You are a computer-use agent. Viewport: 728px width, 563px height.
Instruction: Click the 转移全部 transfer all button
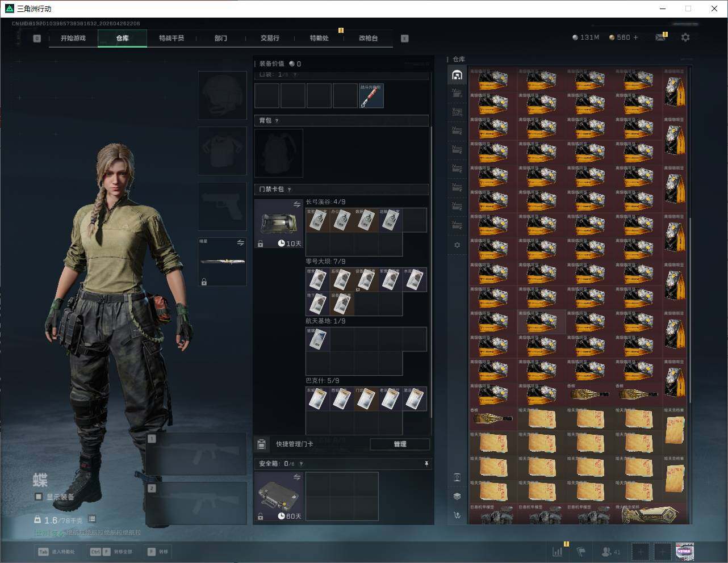(111, 552)
